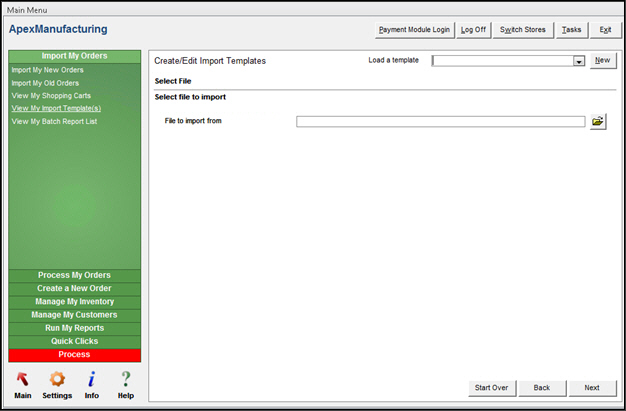This screenshot has width=626, height=411.
Task: Click the Main Menu window title
Action: pyautogui.click(x=27, y=10)
